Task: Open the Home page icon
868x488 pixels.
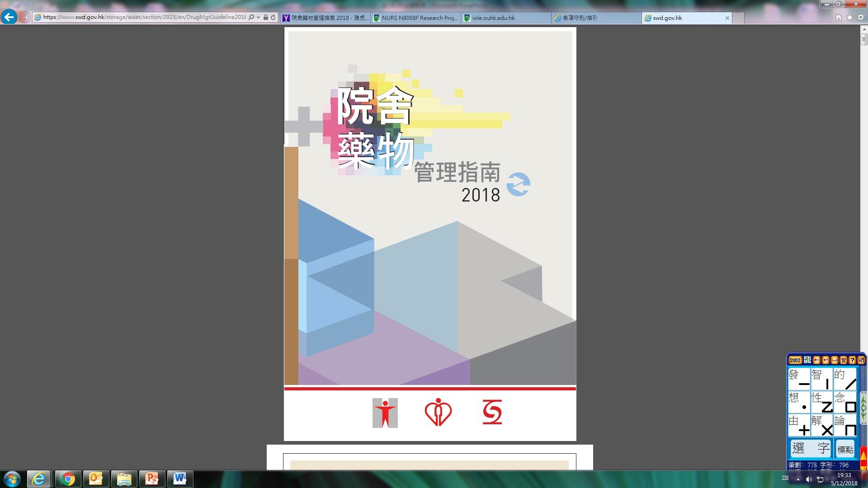Action: coord(838,18)
